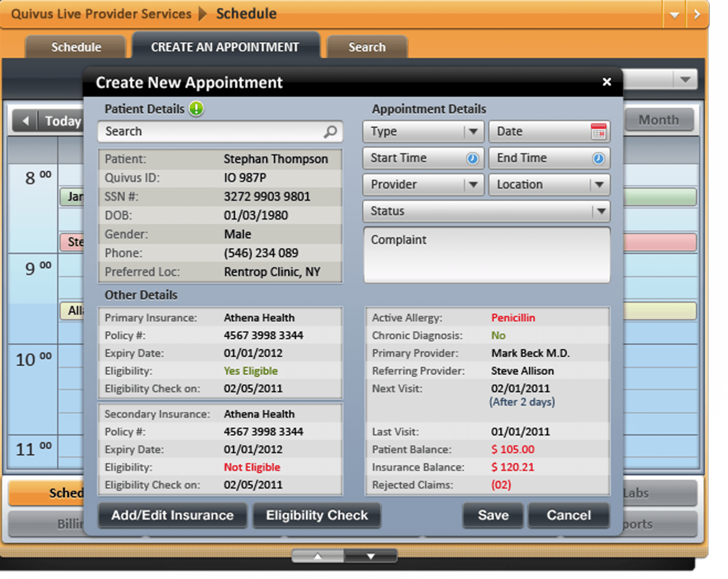Run an Eligibility Check
Image resolution: width=728 pixels, height=579 pixels.
click(x=316, y=515)
